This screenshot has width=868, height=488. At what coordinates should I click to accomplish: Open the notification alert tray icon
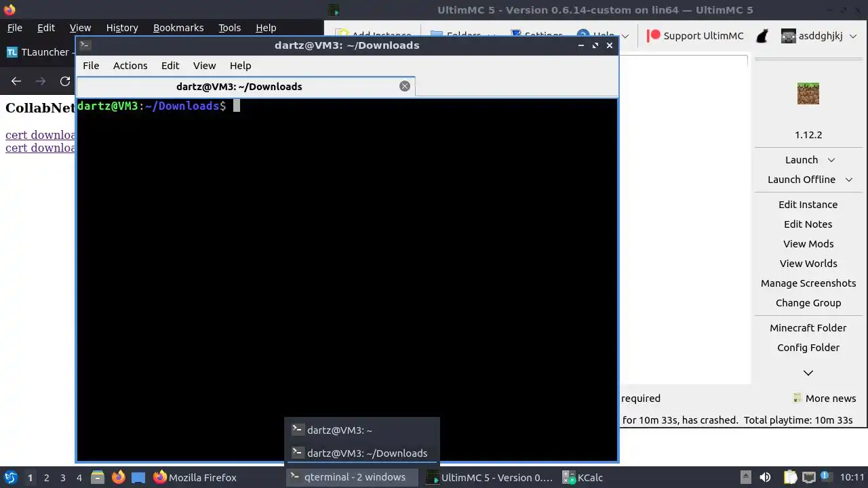827,477
